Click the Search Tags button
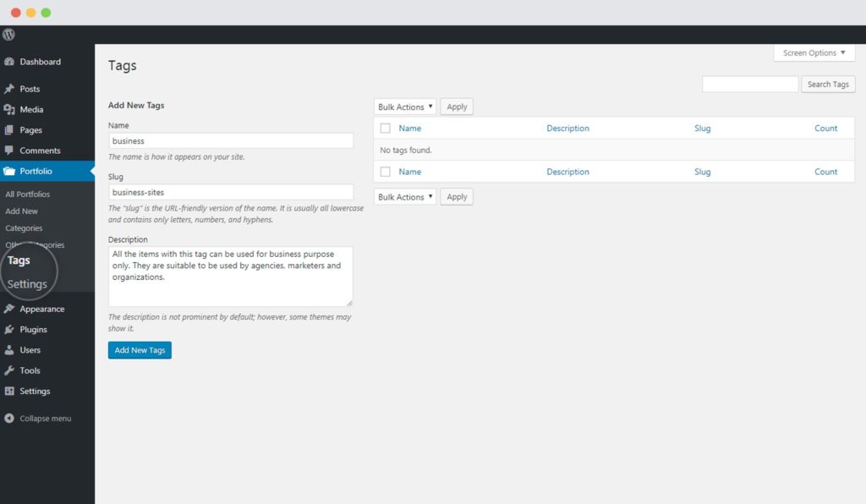The height and width of the screenshot is (504, 866). coord(828,85)
